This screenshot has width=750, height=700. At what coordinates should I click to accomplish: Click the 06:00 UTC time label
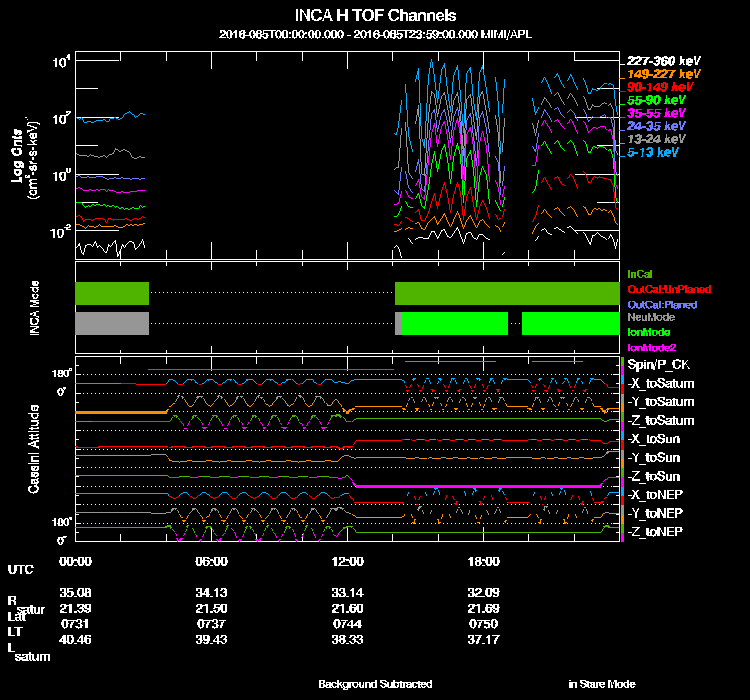click(212, 562)
